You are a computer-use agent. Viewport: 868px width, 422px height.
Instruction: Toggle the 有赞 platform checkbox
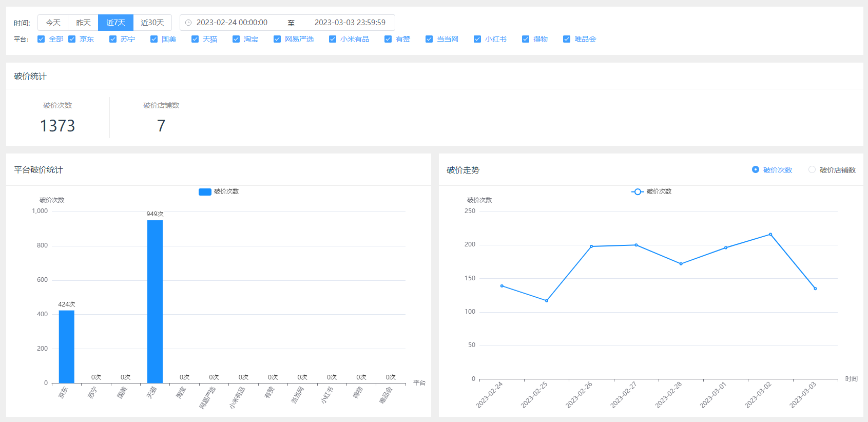point(388,39)
